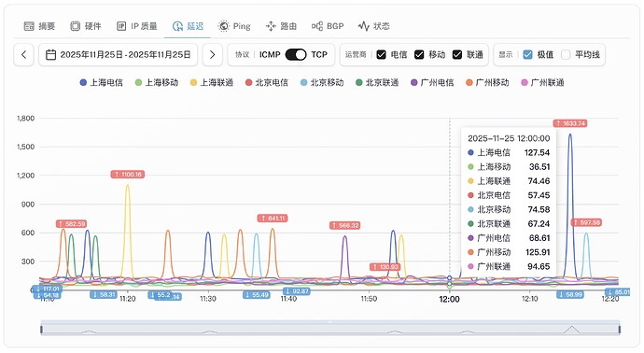Click the calendar icon in date field
This screenshot has height=353, width=644.
(x=51, y=55)
